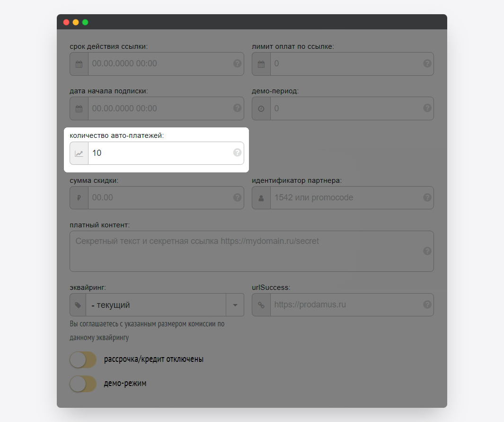Focus the количество авто-платежей input

tap(161, 153)
